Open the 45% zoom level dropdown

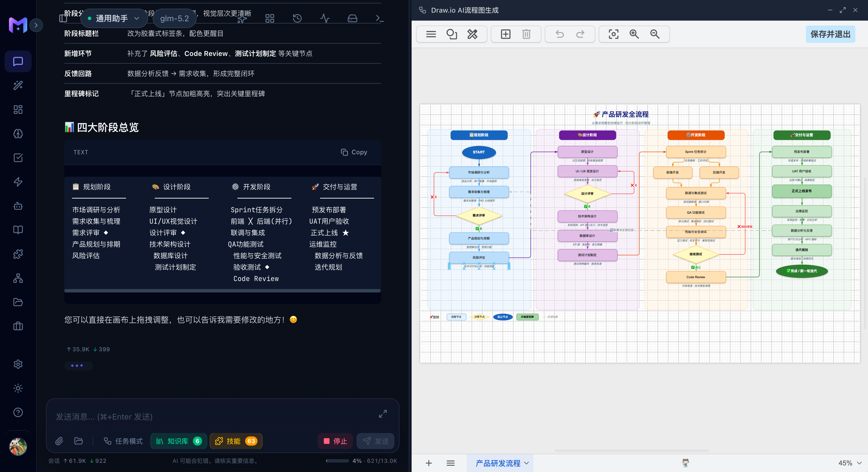(x=850, y=463)
